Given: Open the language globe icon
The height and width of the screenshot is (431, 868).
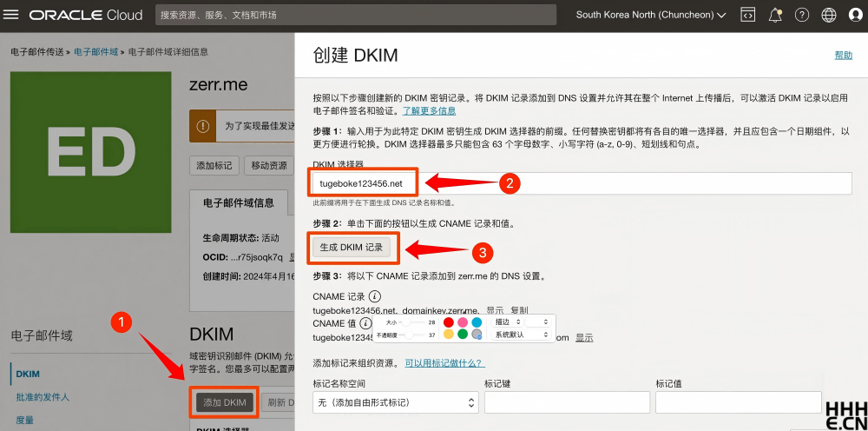Looking at the screenshot, I should [829, 15].
